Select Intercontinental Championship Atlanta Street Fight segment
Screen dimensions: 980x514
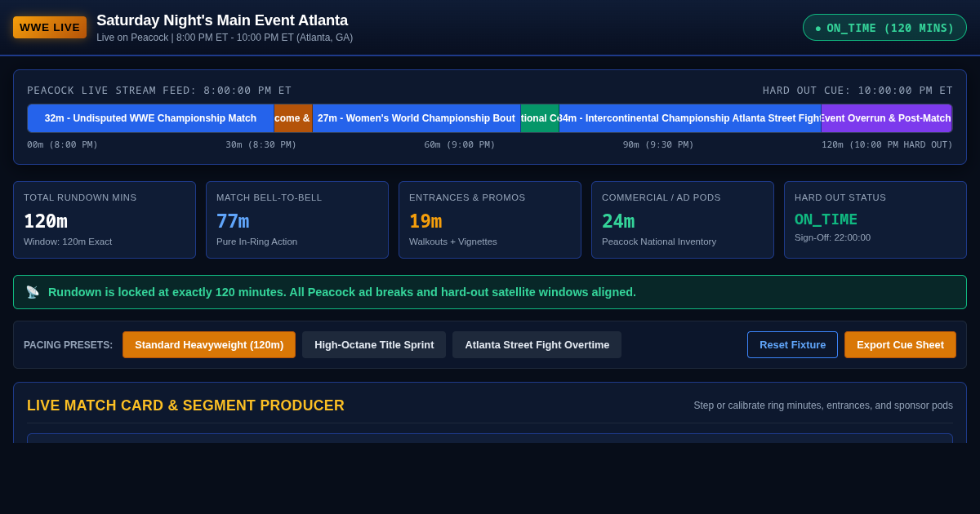[690, 118]
